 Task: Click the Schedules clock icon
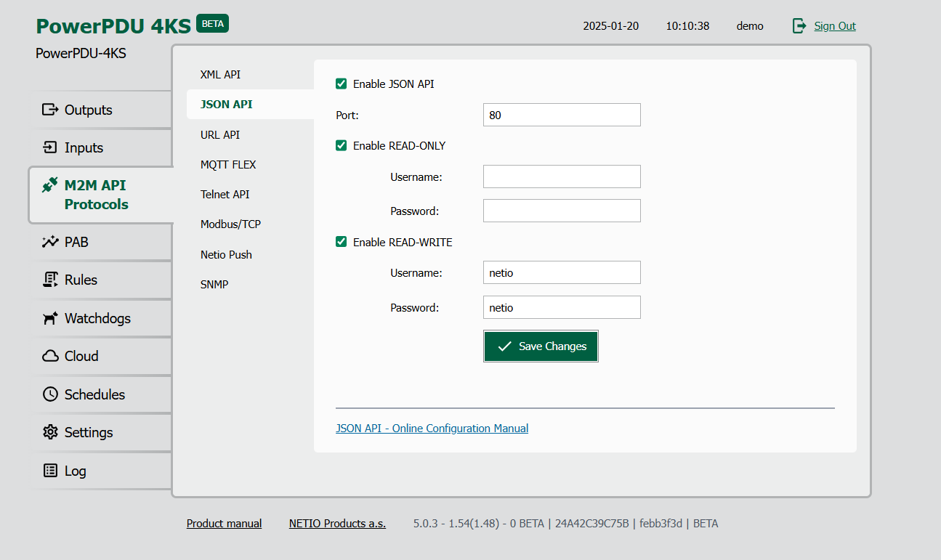click(x=50, y=394)
